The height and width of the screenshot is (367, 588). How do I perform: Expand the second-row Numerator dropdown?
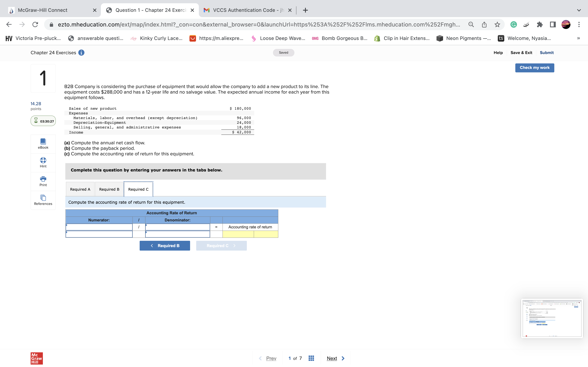(99, 234)
